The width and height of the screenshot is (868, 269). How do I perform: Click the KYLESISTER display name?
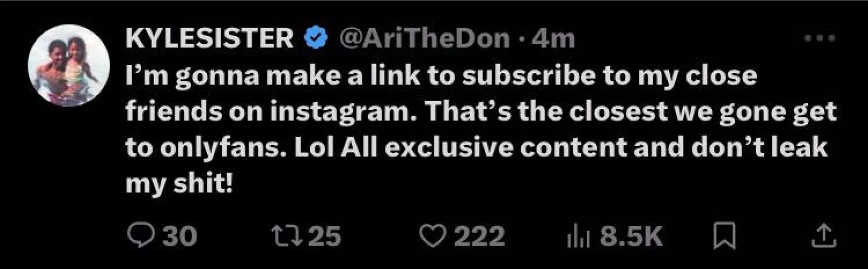209,39
